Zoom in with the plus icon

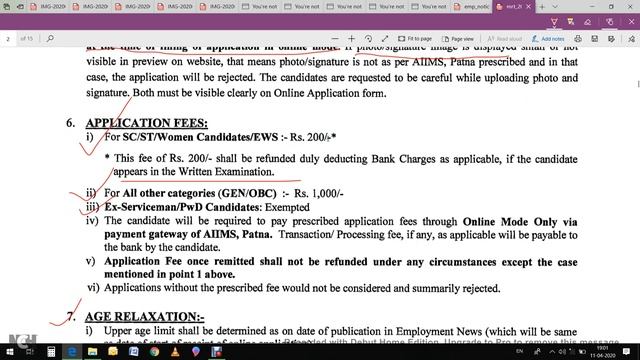(351, 39)
